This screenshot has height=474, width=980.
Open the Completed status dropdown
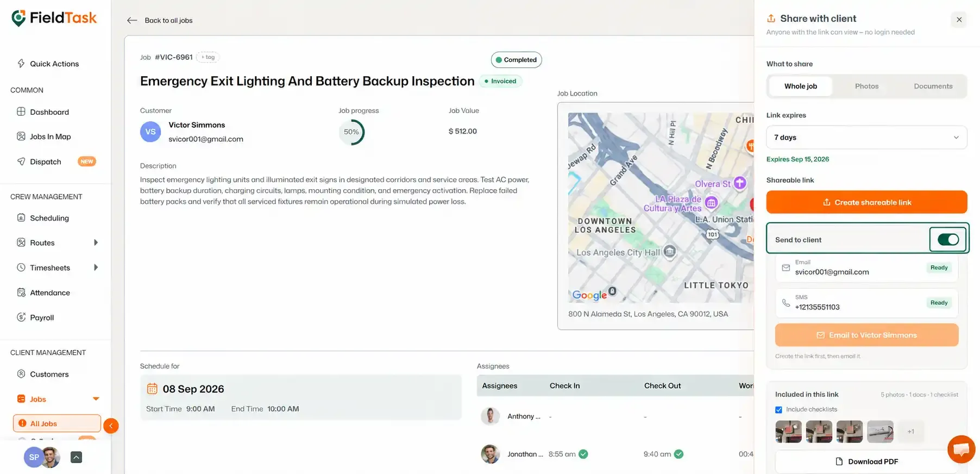pyautogui.click(x=516, y=60)
